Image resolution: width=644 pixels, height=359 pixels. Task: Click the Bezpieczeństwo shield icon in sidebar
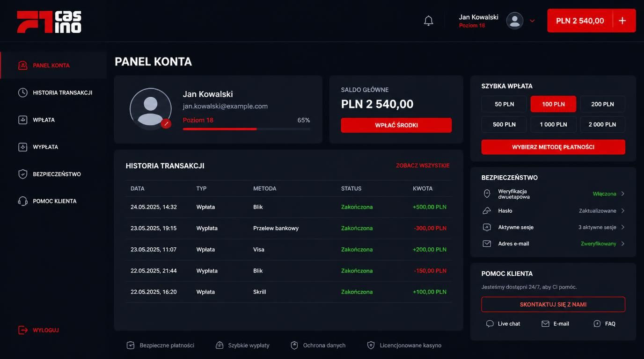coord(22,174)
